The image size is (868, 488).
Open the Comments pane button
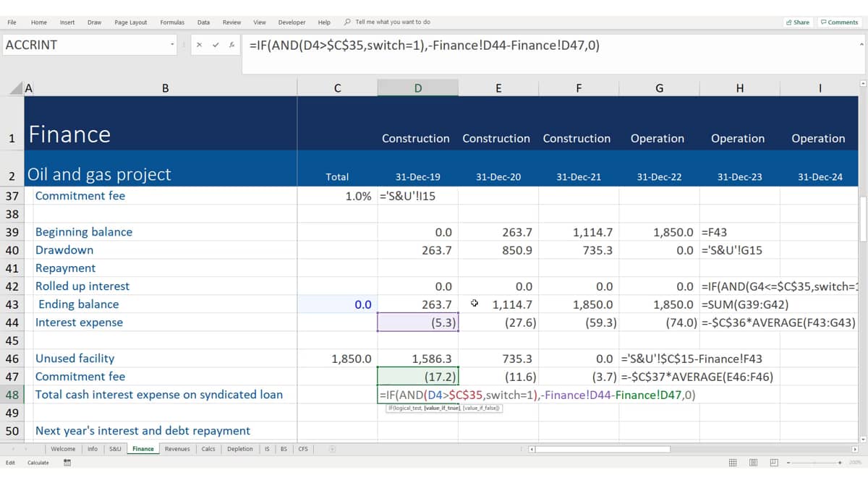839,22
